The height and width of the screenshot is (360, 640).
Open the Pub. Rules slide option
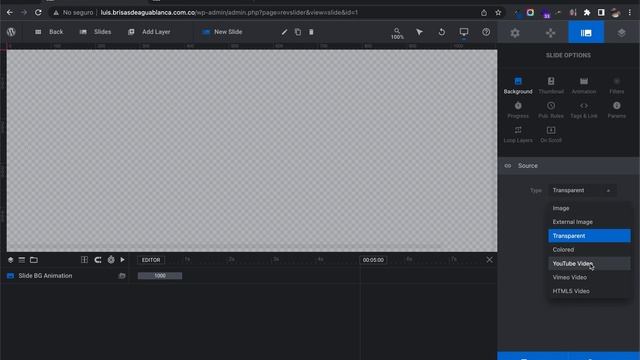click(x=551, y=110)
